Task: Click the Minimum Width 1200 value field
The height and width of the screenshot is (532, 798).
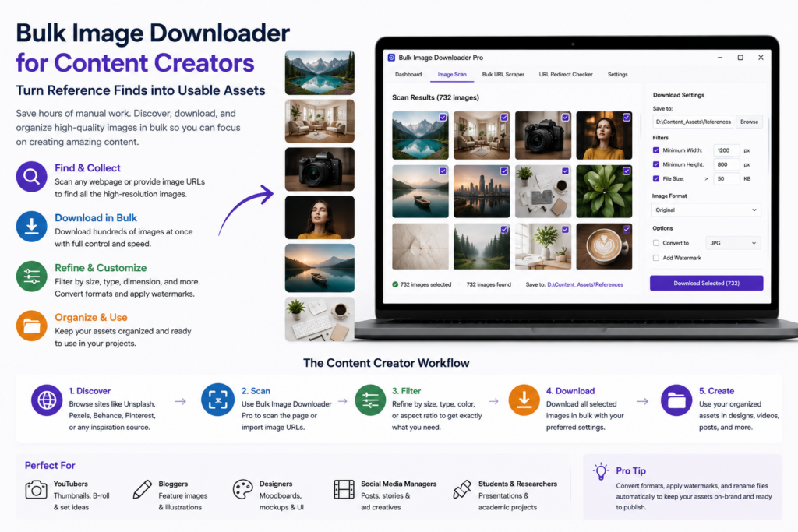Action: [726, 150]
